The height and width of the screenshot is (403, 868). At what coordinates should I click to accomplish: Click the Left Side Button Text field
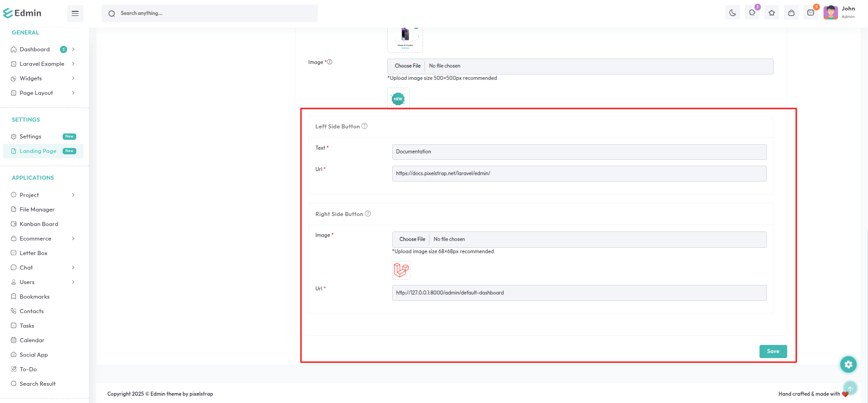click(x=579, y=152)
